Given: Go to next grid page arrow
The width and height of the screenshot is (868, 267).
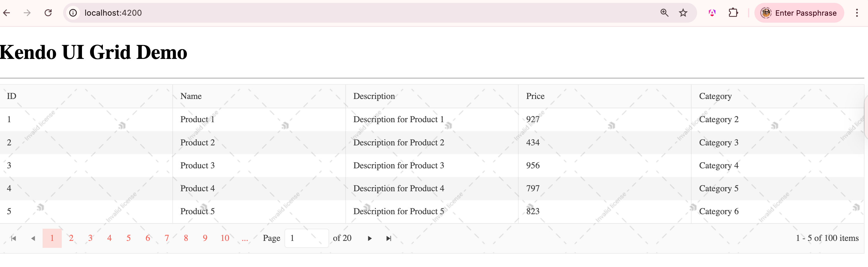Looking at the screenshot, I should [370, 238].
